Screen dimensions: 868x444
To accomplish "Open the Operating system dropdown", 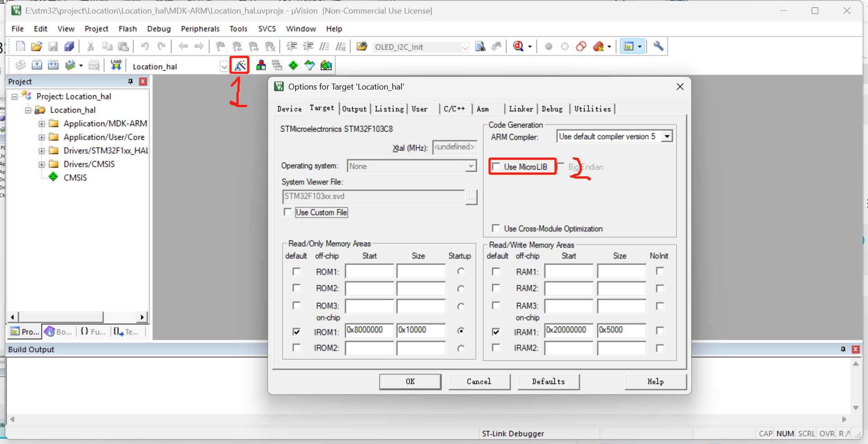I will click(471, 166).
